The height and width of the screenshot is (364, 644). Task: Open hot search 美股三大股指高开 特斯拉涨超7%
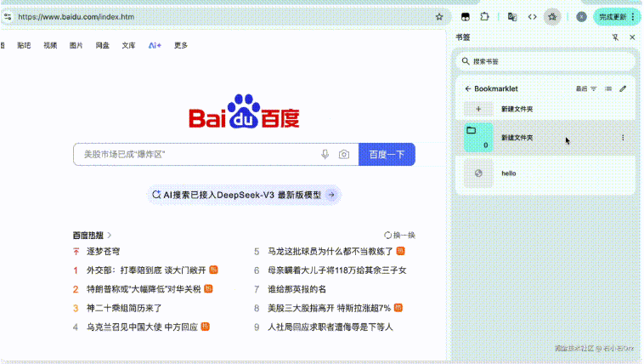pyautogui.click(x=329, y=308)
